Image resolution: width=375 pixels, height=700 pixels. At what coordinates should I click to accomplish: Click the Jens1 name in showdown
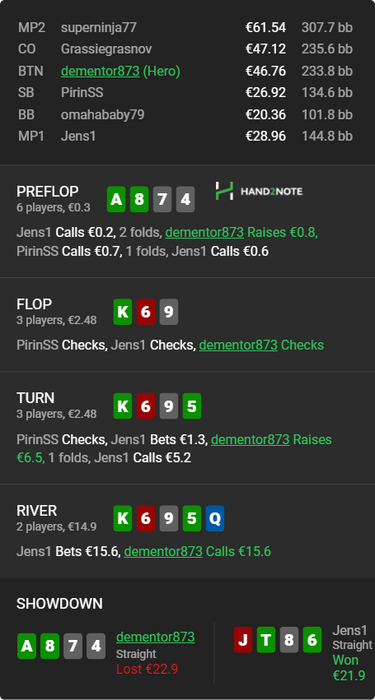click(350, 630)
